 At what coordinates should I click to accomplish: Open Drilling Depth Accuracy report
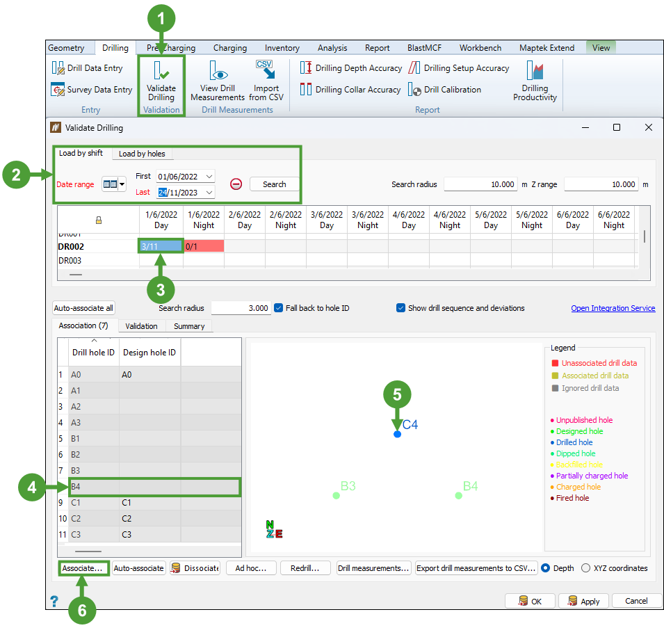click(x=350, y=68)
